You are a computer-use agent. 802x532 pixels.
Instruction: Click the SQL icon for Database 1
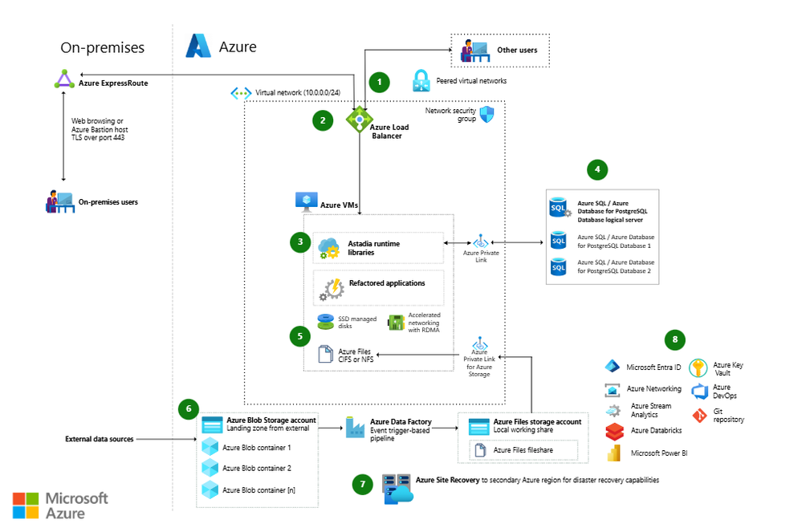pos(559,240)
